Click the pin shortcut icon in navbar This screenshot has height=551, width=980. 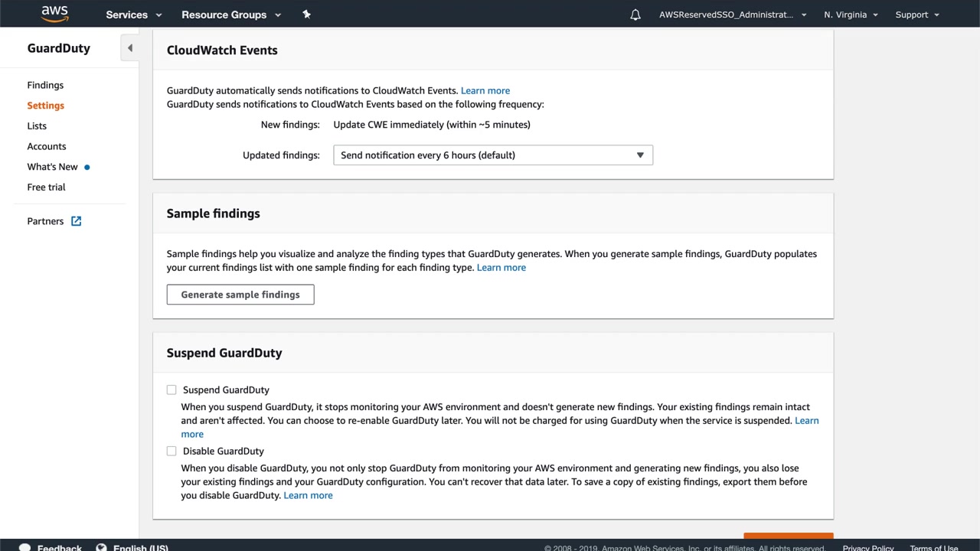tap(306, 15)
